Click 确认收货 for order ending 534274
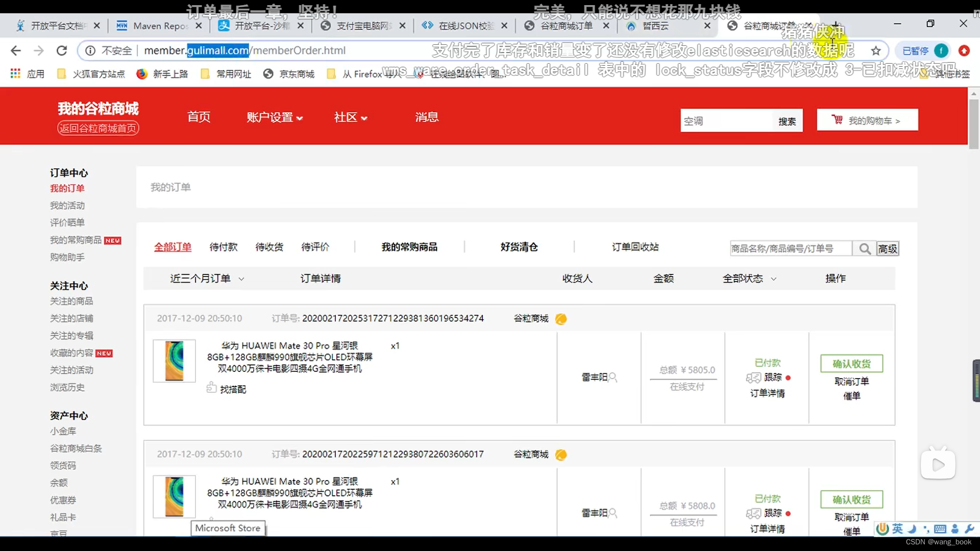980x551 pixels. click(851, 364)
